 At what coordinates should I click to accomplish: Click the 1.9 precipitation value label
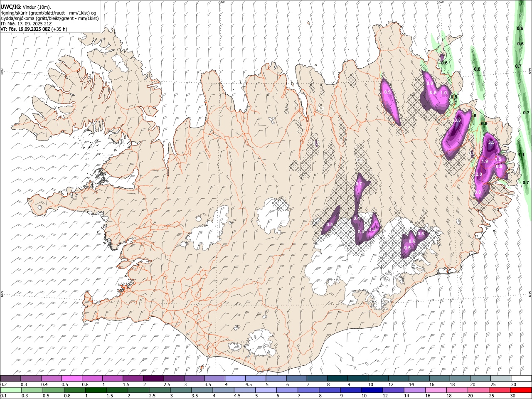[485, 161]
